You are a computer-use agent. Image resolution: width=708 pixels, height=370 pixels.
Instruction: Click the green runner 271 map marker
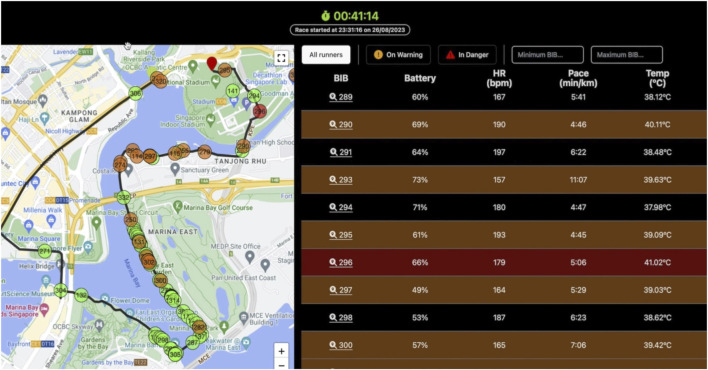click(44, 251)
